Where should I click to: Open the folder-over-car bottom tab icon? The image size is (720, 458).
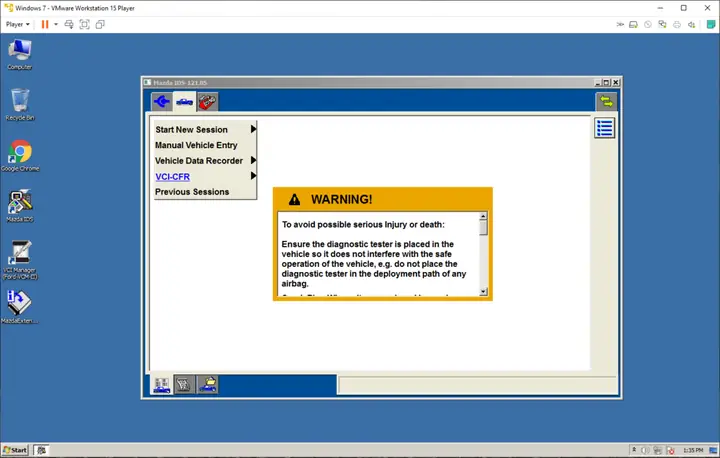click(x=207, y=384)
